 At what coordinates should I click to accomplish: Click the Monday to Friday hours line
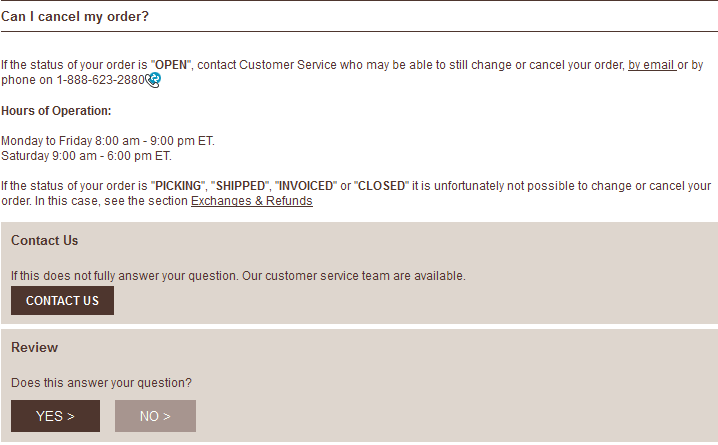[x=107, y=141]
